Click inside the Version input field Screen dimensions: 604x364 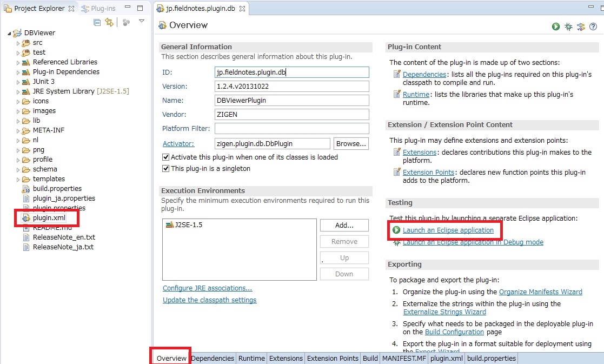291,86
